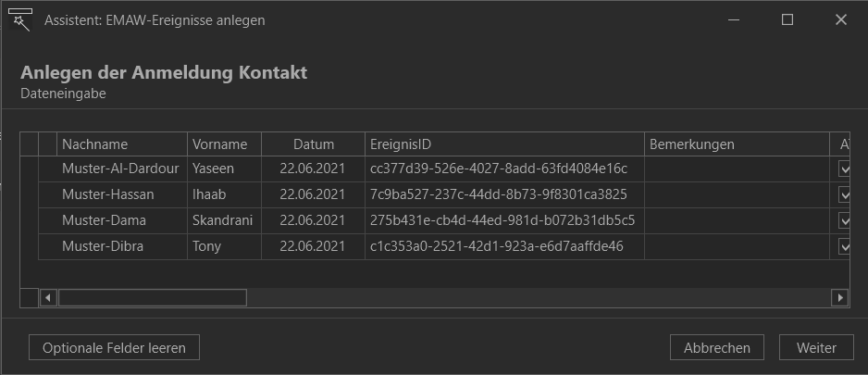The image size is (868, 375).
Task: Toggle checkbox in Muster-Dibra row
Action: click(x=844, y=246)
